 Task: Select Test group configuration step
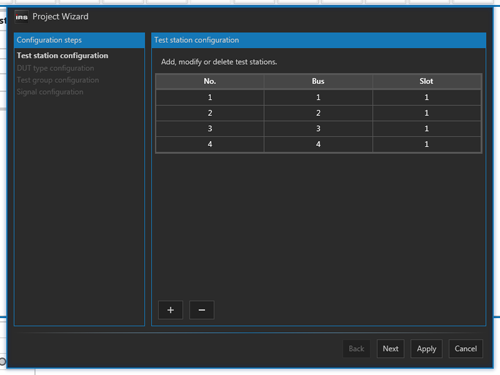pyautogui.click(x=58, y=80)
